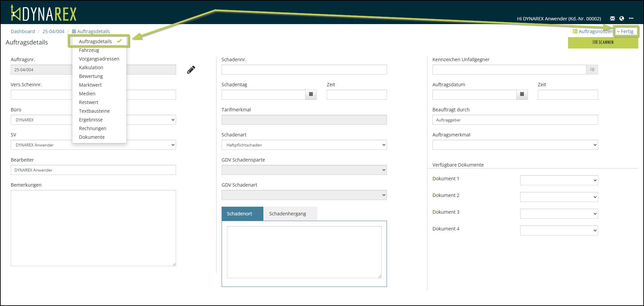
Task: Expand the Schadenart dropdown
Action: (x=304, y=145)
